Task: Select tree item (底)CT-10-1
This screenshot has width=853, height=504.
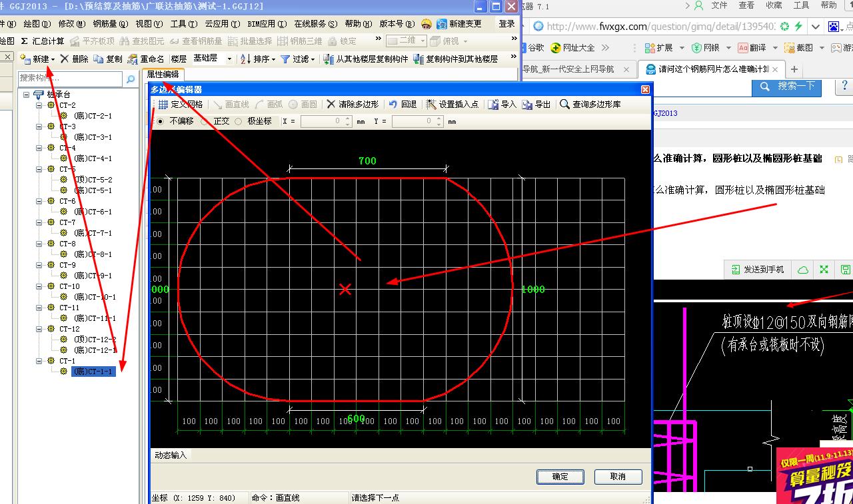Action: (95, 297)
